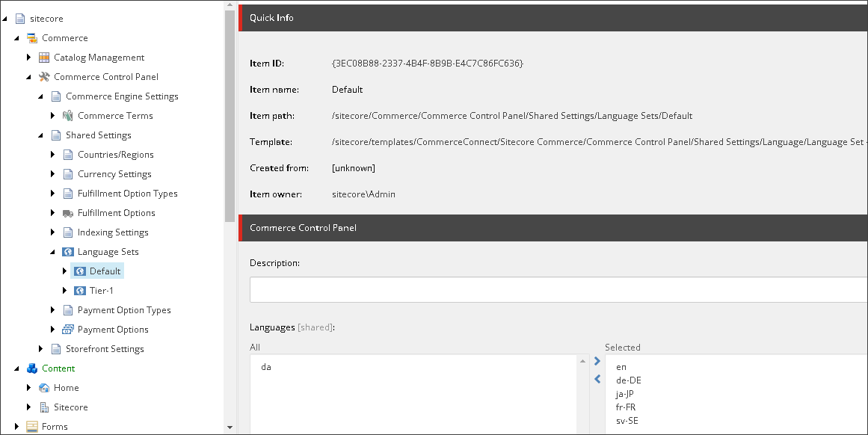
Task: Select 'ja-JP' in the Selected list
Action: tap(625, 394)
